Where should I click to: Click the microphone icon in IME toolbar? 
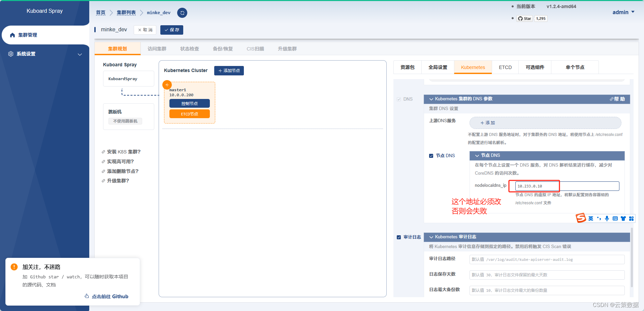tap(607, 218)
